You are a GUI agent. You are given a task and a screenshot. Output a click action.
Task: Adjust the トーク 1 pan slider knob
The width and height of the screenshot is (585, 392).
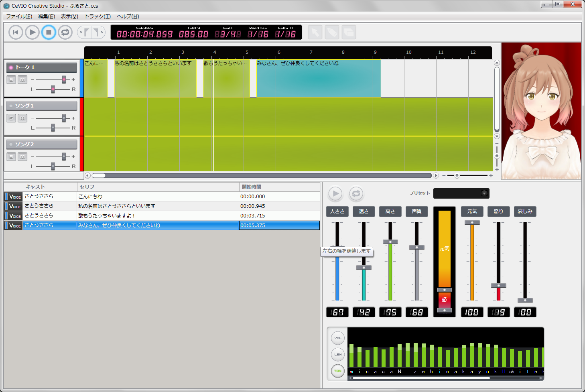pos(53,89)
